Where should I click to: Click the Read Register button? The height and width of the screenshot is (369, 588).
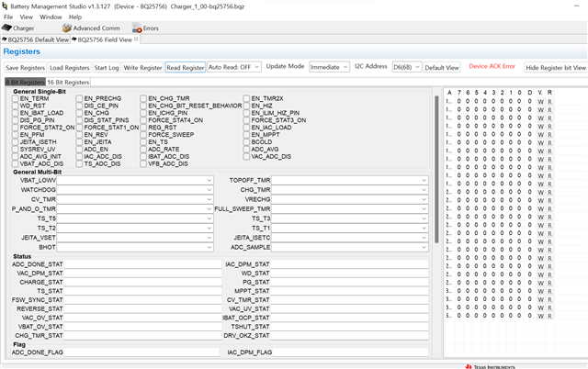click(x=186, y=67)
